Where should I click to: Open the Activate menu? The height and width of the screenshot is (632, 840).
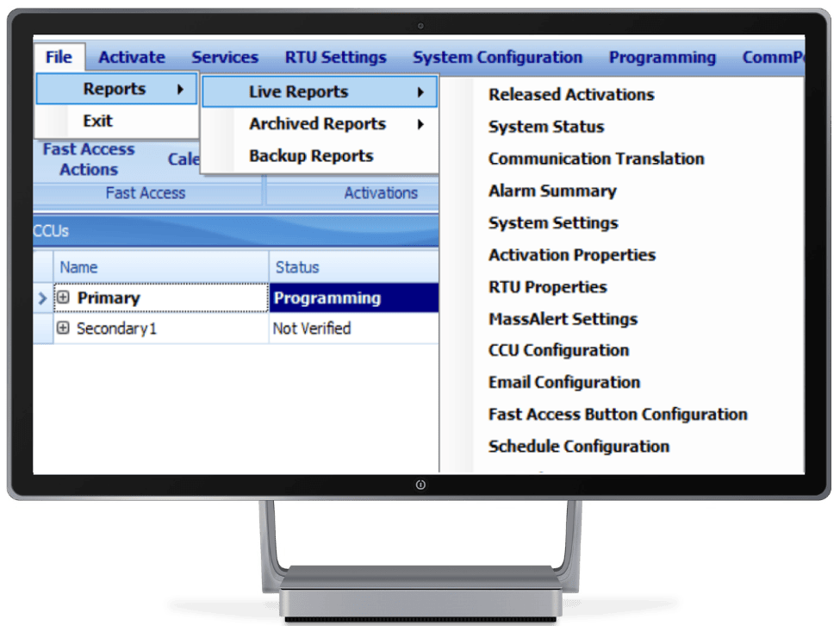point(131,57)
